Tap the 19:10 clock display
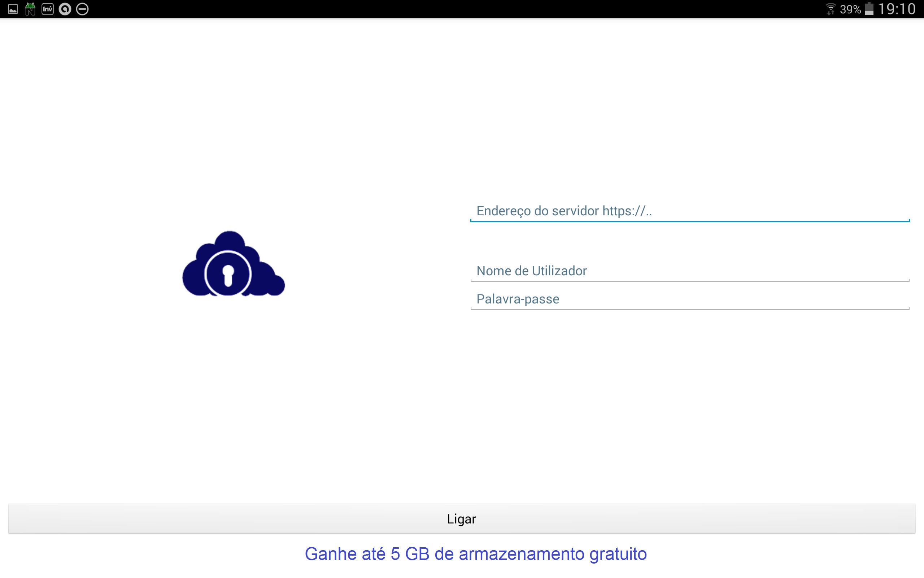 point(897,9)
